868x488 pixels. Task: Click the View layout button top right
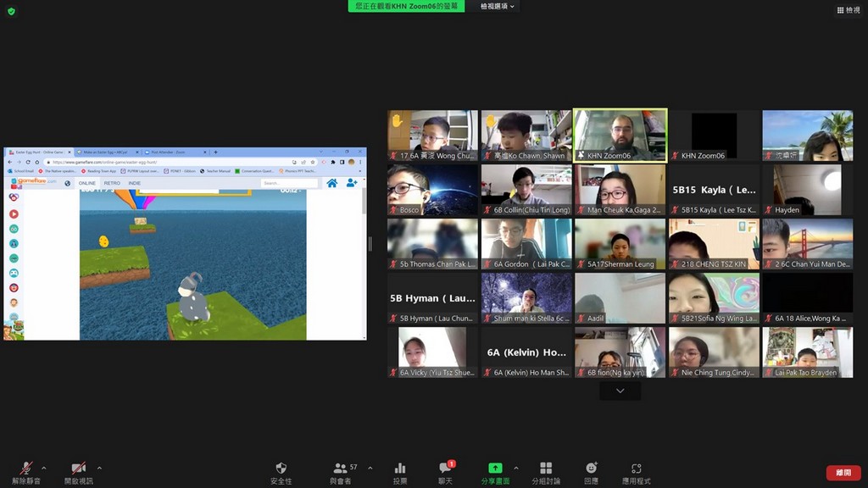[x=848, y=10]
